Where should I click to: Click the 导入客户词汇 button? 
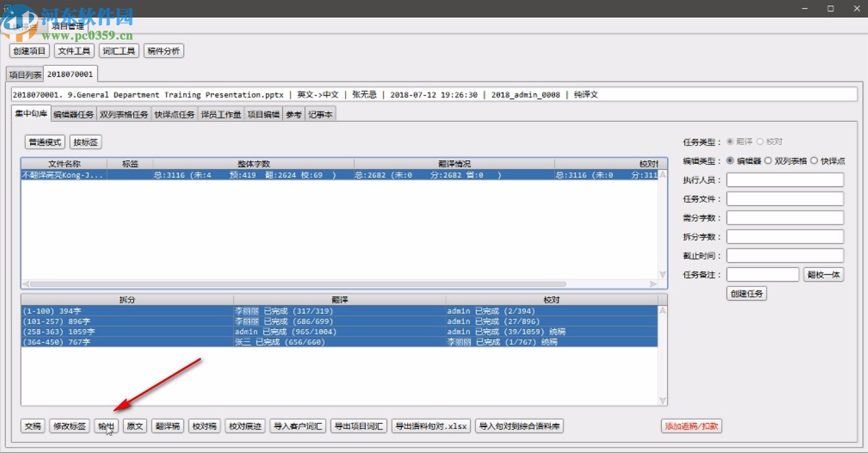pyautogui.click(x=298, y=426)
